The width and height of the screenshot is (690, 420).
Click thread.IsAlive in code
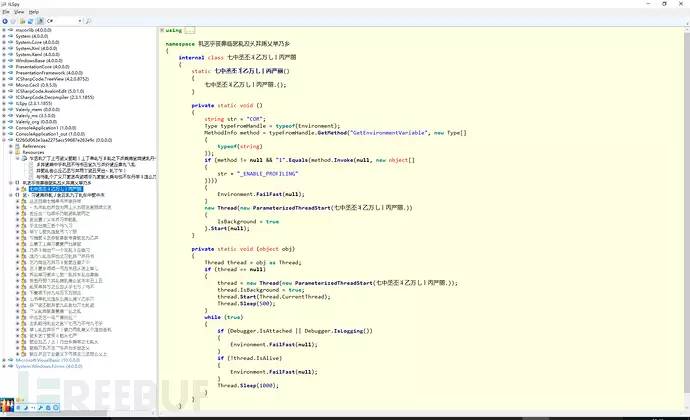[257, 358]
